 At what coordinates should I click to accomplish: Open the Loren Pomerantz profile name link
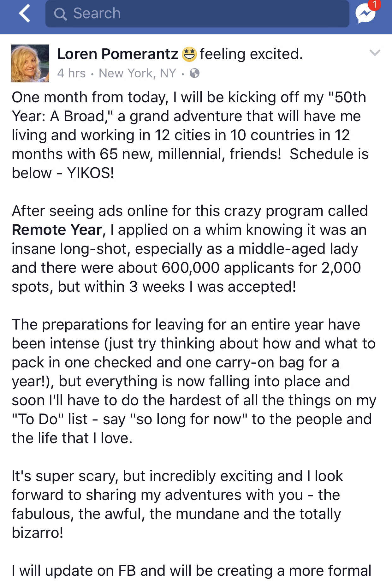(x=118, y=54)
